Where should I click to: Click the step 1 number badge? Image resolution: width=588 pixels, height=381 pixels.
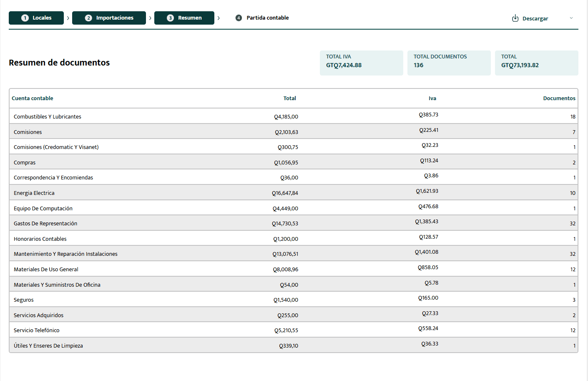(25, 18)
